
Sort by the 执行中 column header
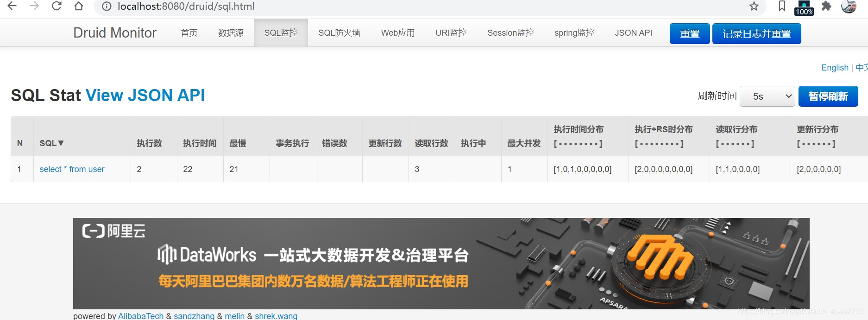point(473,143)
